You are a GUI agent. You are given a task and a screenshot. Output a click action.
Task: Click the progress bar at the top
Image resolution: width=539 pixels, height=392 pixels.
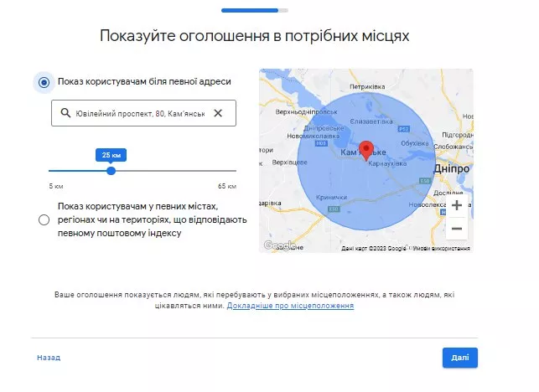pyautogui.click(x=255, y=10)
